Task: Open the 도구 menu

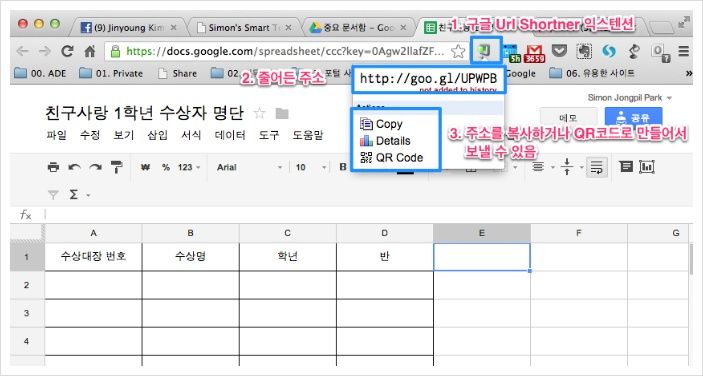Action: tap(269, 135)
